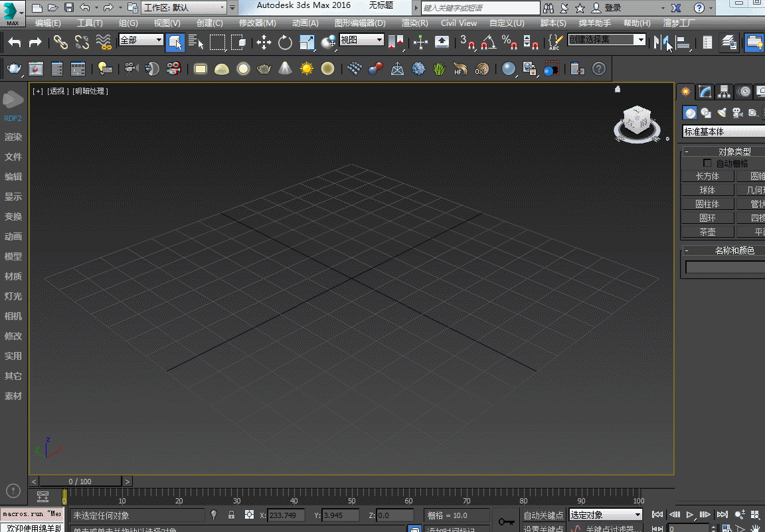The height and width of the screenshot is (532, 765).
Task: Click the 球体 sphere button
Action: (707, 190)
